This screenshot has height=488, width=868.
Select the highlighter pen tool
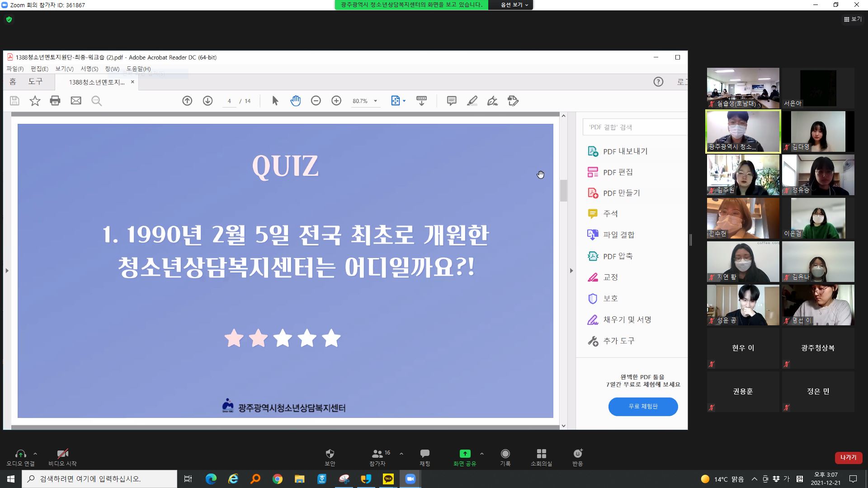coord(472,101)
